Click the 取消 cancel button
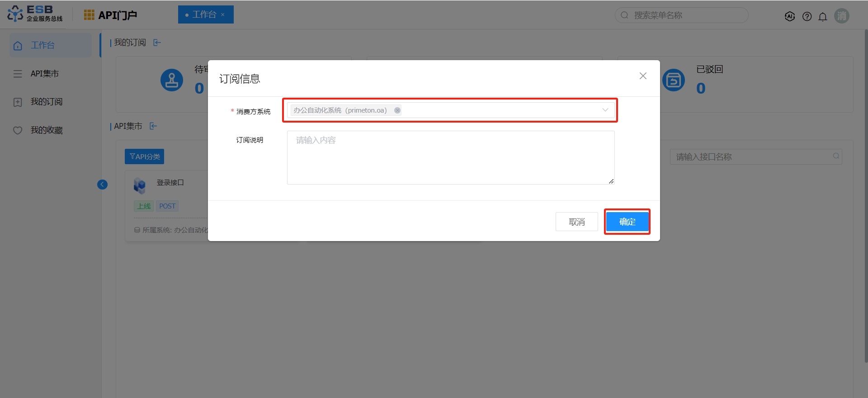The image size is (868, 398). [576, 222]
